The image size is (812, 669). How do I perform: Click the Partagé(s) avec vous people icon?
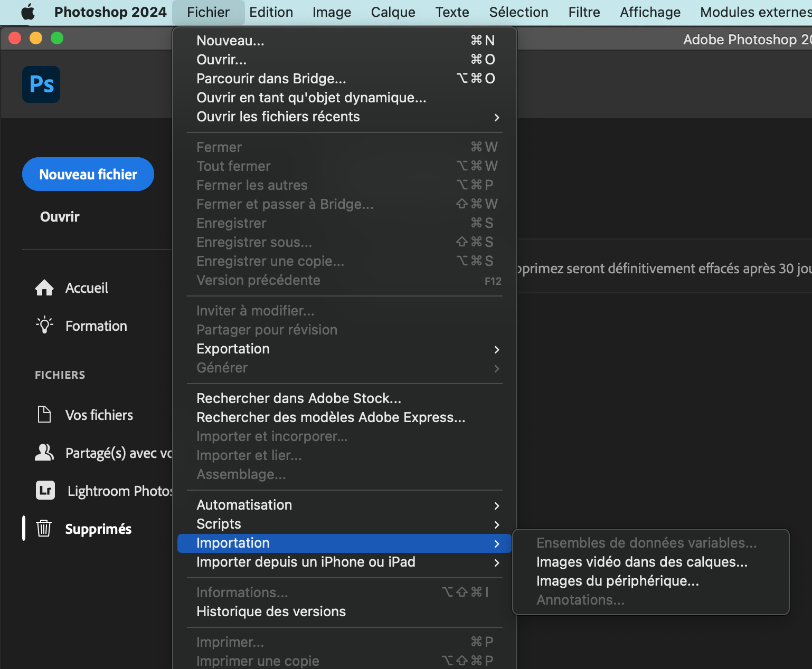[44, 453]
